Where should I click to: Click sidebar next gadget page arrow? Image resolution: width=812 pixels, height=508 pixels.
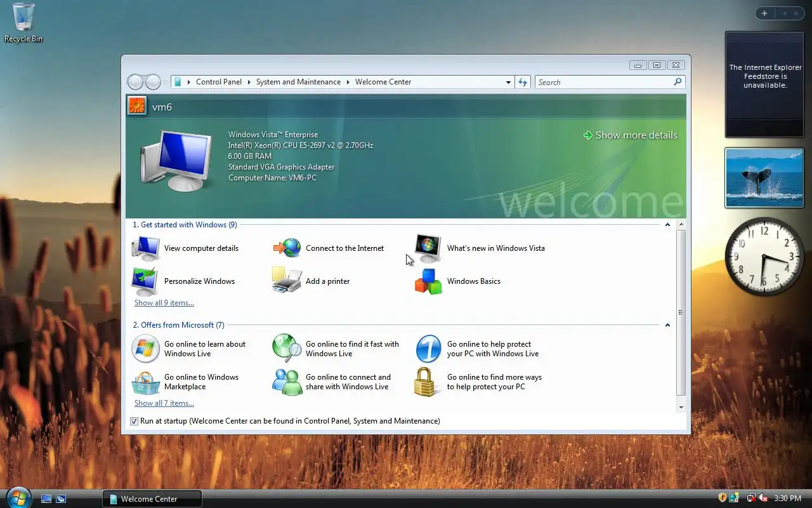click(797, 13)
